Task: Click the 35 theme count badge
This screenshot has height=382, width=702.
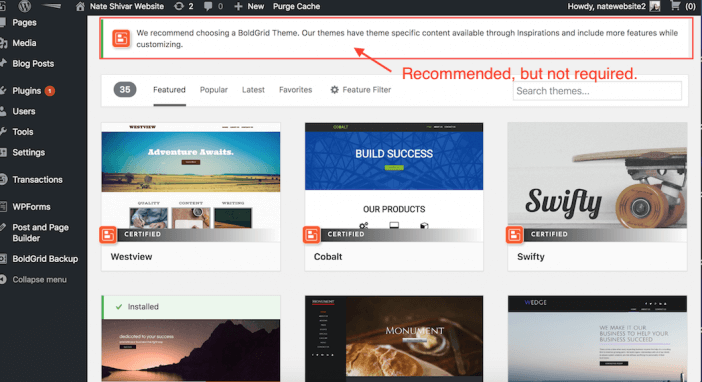Action: pyautogui.click(x=125, y=90)
